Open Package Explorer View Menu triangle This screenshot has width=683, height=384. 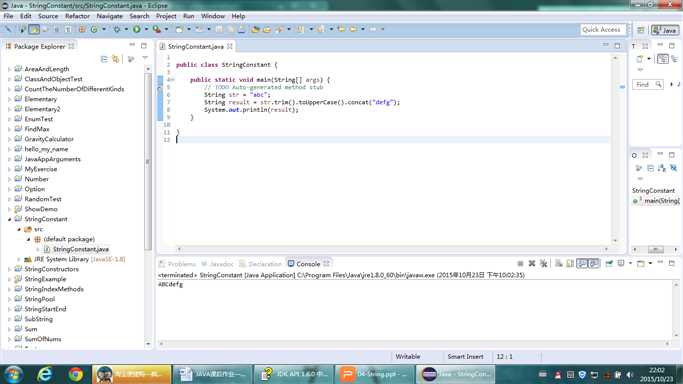145,58
